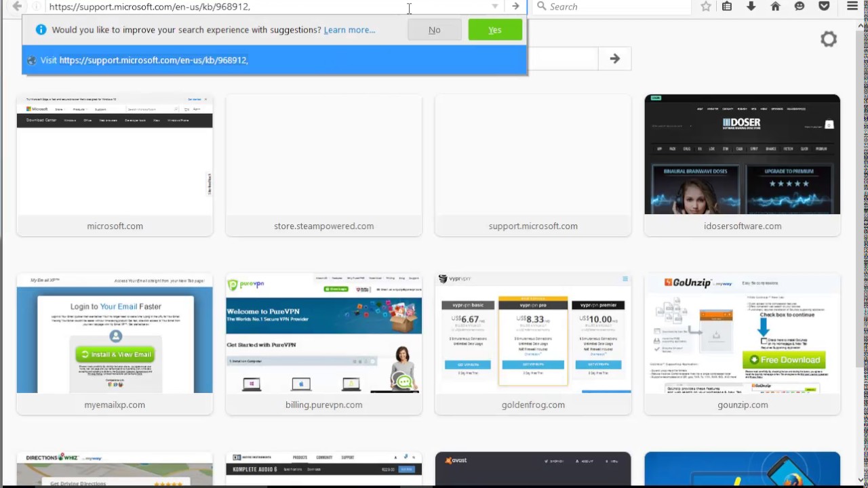Click the gounzip.com label
868x488 pixels.
tap(743, 405)
